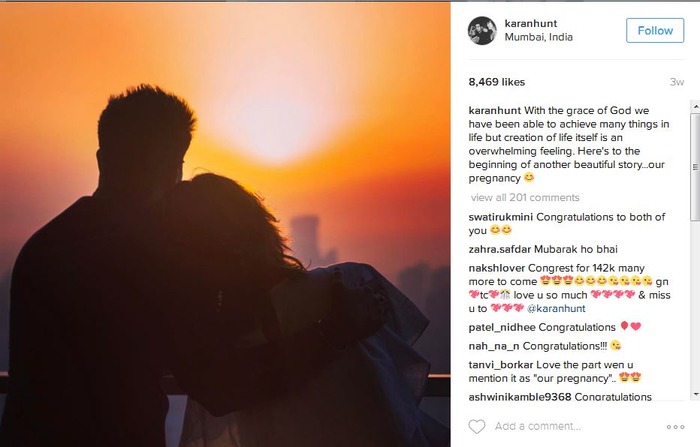Screen dimensions: 700x447
Task: Click the comments scrollbar down arrow
Action: pos(696,394)
